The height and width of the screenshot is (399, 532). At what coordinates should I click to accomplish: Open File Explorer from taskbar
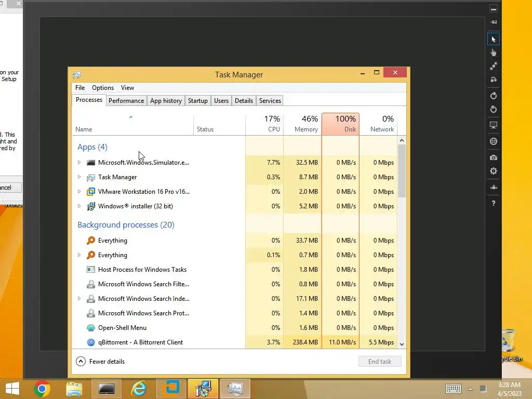(74, 389)
